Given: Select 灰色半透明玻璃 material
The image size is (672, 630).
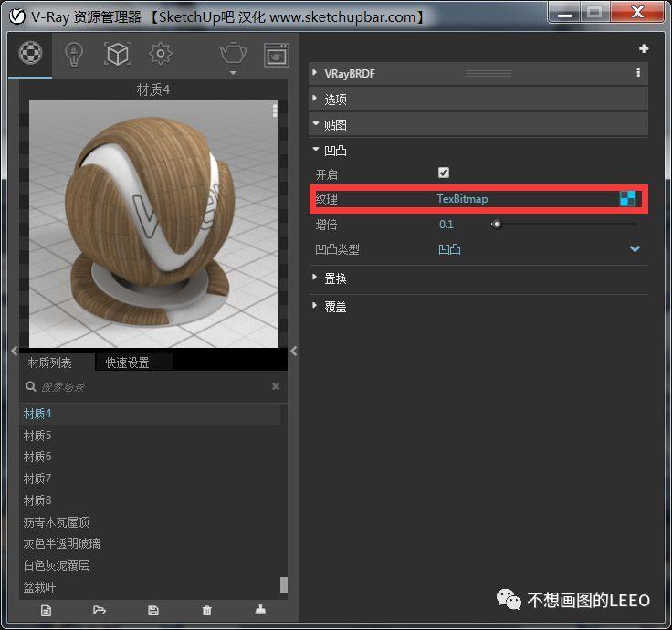Looking at the screenshot, I should (151, 543).
